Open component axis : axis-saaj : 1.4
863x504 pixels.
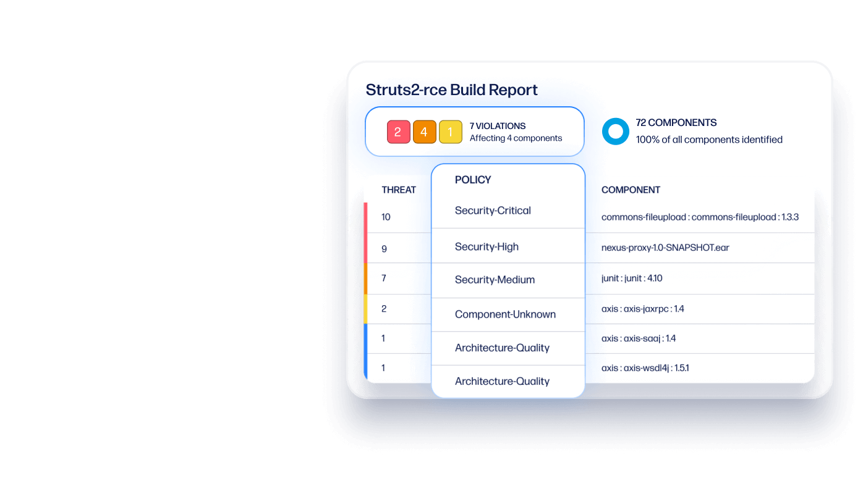639,338
